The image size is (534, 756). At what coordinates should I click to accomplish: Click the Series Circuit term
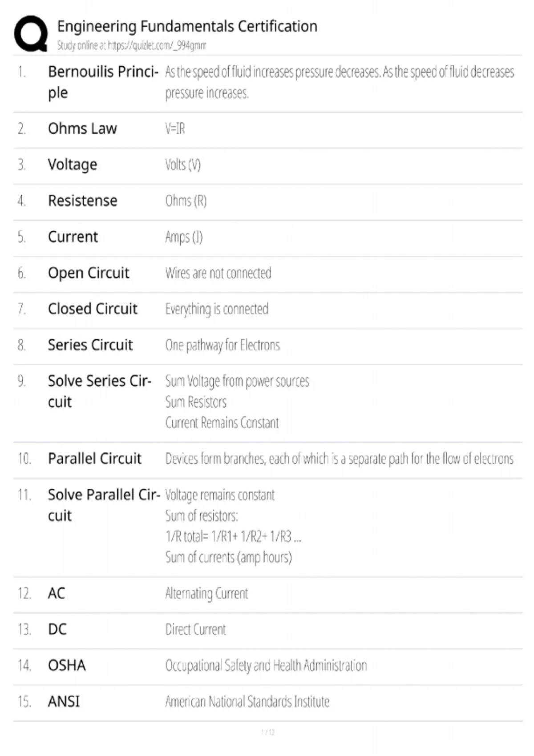pyautogui.click(x=90, y=345)
